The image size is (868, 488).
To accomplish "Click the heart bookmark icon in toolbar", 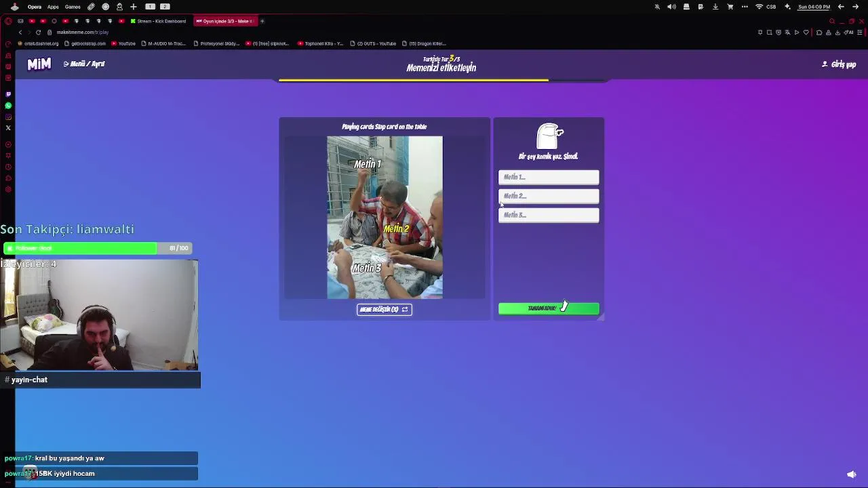I will pyautogui.click(x=806, y=33).
